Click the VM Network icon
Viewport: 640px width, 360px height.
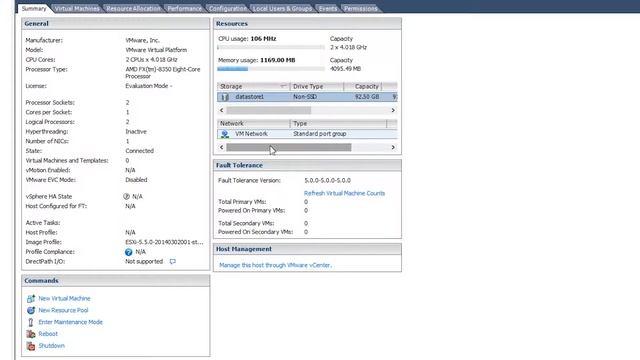click(224, 134)
